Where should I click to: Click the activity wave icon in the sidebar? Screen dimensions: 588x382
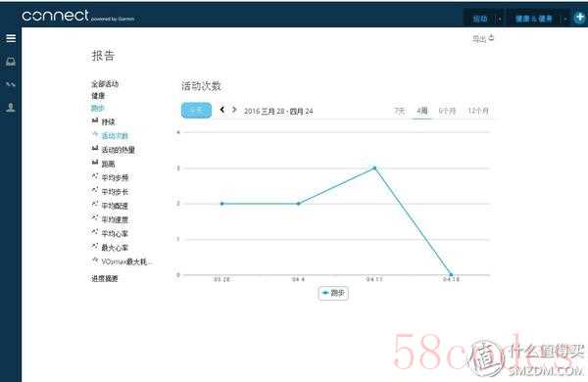point(11,84)
